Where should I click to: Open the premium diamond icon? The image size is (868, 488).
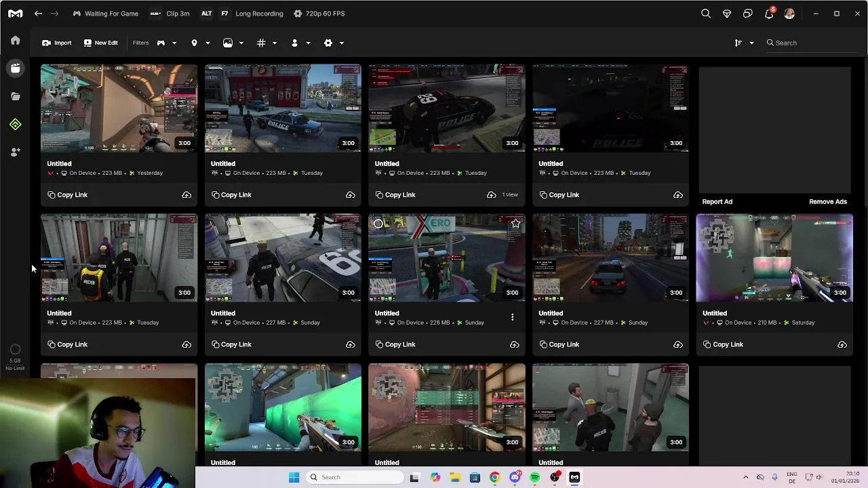727,14
